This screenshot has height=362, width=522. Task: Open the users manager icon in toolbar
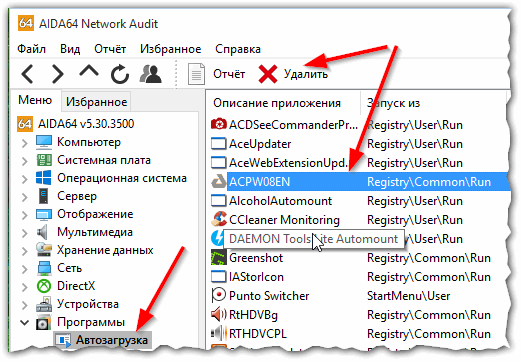pyautogui.click(x=150, y=74)
